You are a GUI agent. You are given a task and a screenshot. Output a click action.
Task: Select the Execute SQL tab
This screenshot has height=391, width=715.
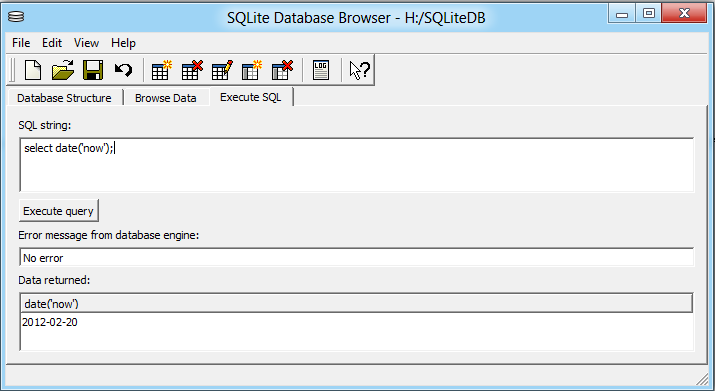[251, 97]
